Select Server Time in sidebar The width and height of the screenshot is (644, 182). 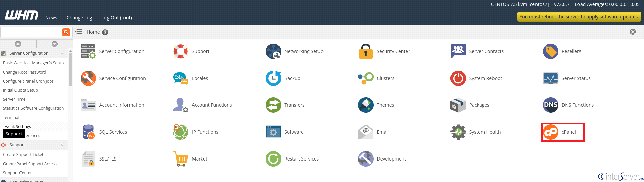[14, 99]
